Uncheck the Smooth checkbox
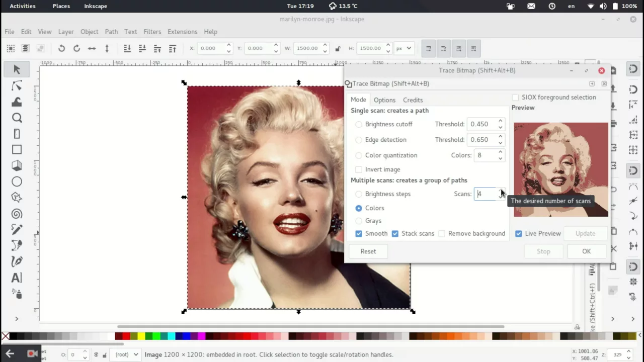 tap(359, 234)
